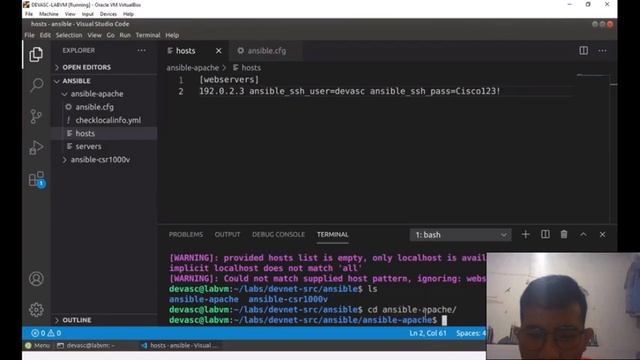Open VS Code Help menu
This screenshot has width=640, height=360.
tap(172, 35)
